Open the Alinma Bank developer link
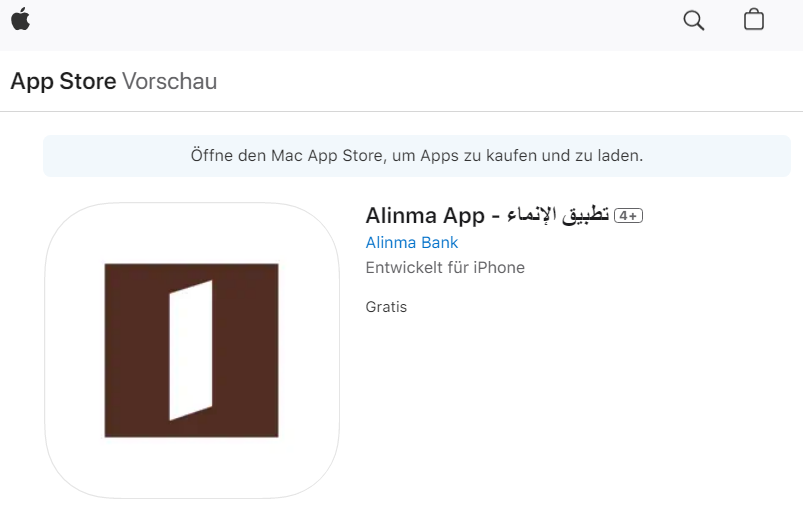803x532 pixels. [412, 242]
